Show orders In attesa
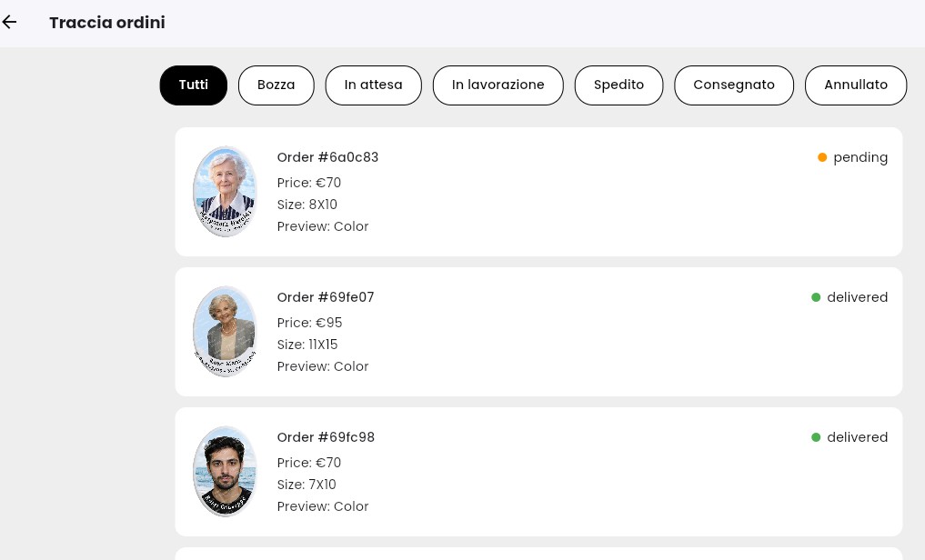The image size is (925, 560). 374,85
